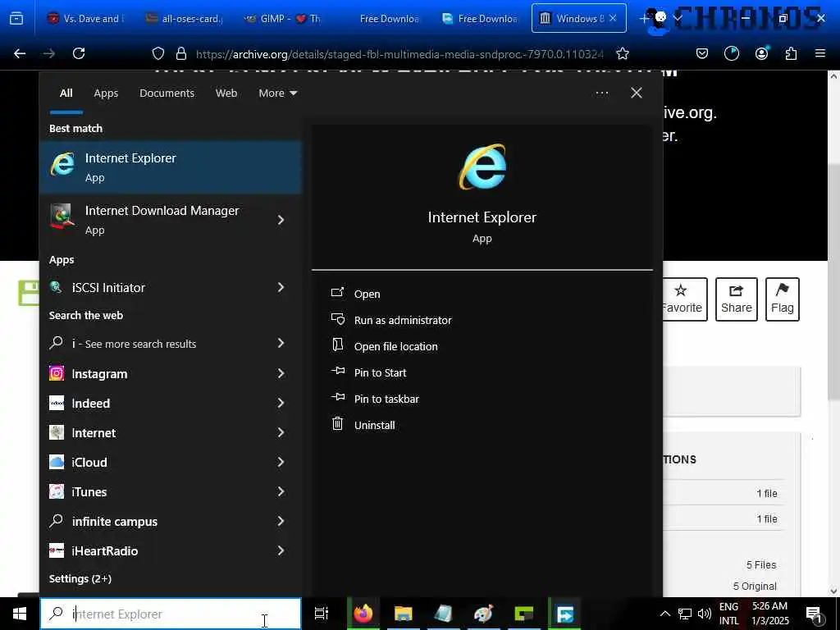This screenshot has width=840, height=630.
Task: Click Firefox address bar URL
Action: (399, 53)
